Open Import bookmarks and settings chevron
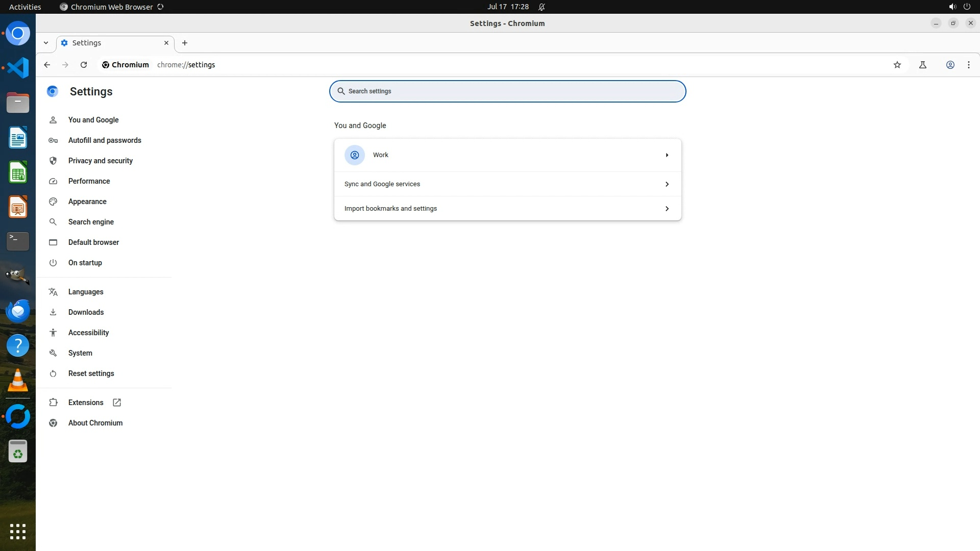The height and width of the screenshot is (551, 980). tap(667, 209)
